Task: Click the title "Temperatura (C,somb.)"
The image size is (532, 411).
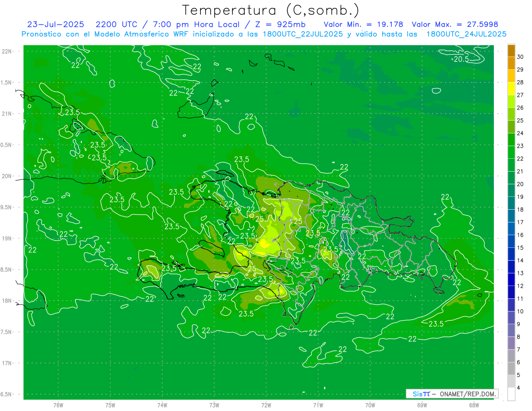Action: [x=271, y=10]
